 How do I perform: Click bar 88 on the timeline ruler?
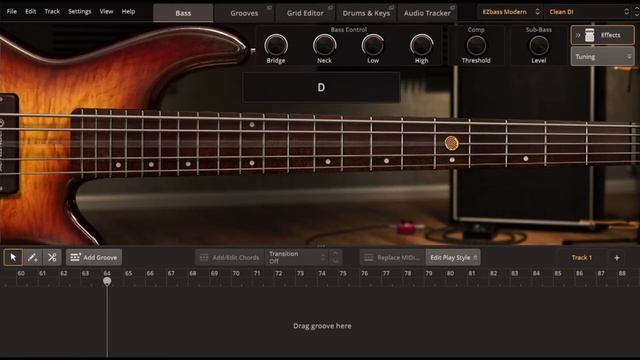coord(622,273)
